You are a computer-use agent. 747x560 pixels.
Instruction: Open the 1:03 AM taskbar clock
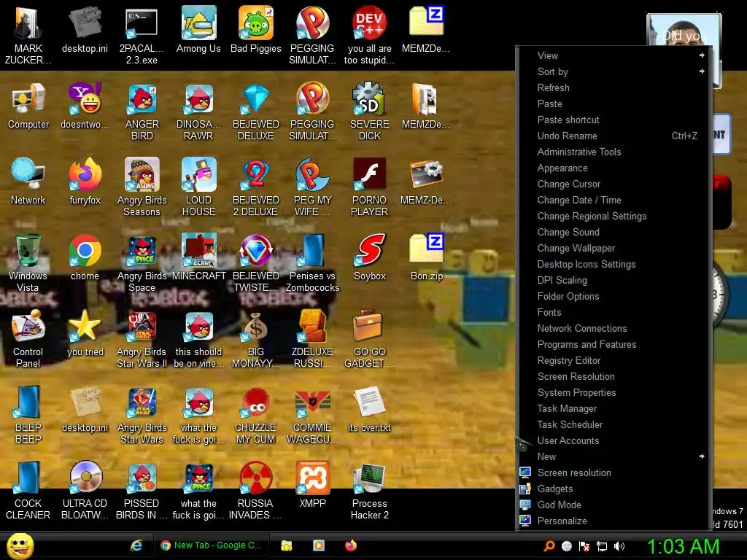point(683,546)
